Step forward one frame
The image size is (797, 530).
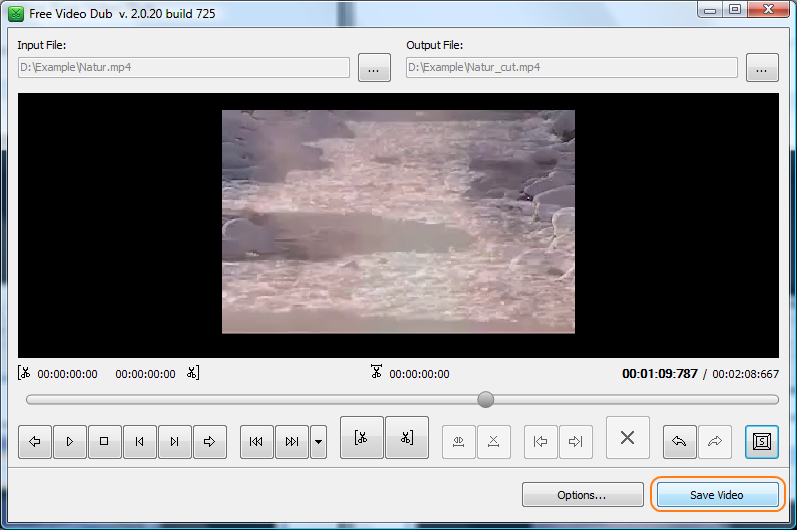point(174,441)
